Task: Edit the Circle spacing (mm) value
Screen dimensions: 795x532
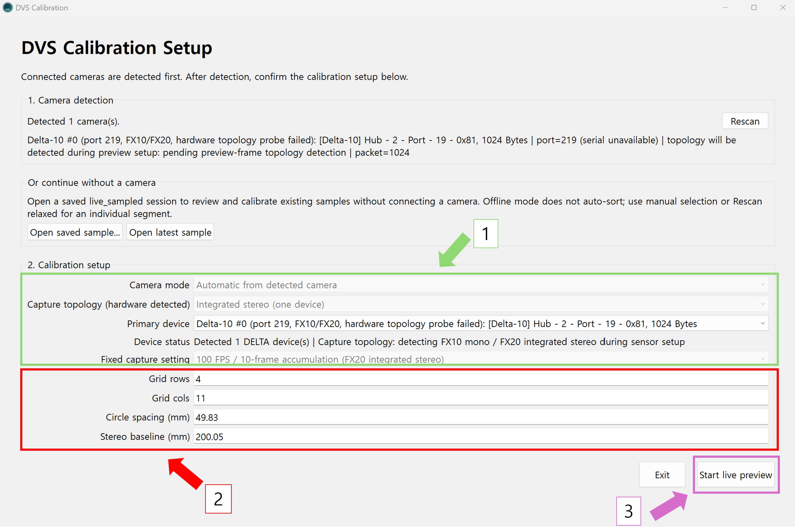Action: pos(481,417)
